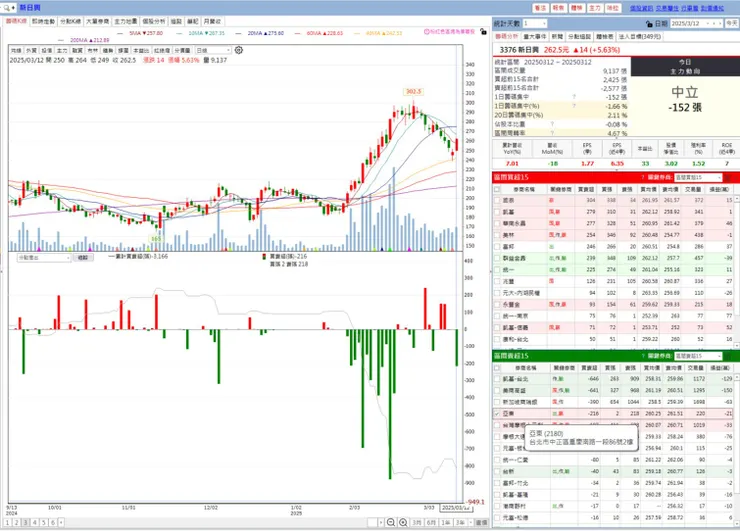Click the red 主力 button at top

[595, 8]
